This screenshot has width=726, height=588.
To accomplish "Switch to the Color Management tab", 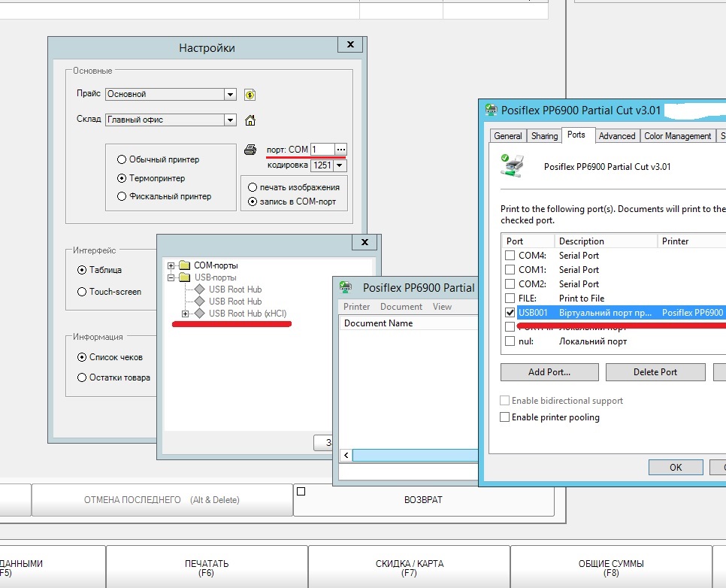I will (x=677, y=136).
